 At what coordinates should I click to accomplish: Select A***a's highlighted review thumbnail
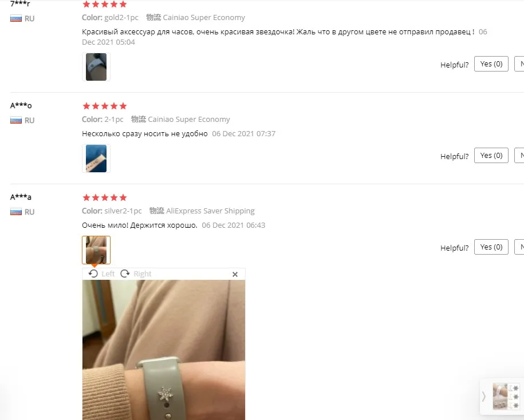point(96,250)
